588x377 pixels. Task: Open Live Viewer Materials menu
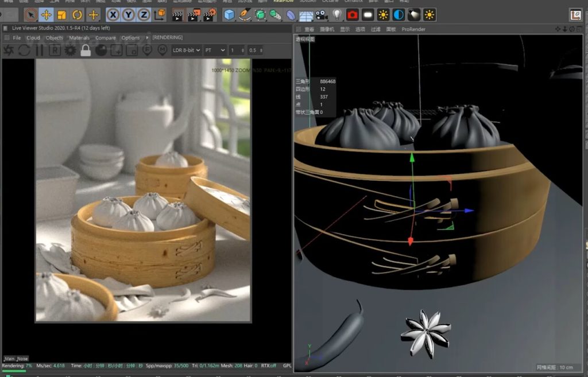click(79, 38)
